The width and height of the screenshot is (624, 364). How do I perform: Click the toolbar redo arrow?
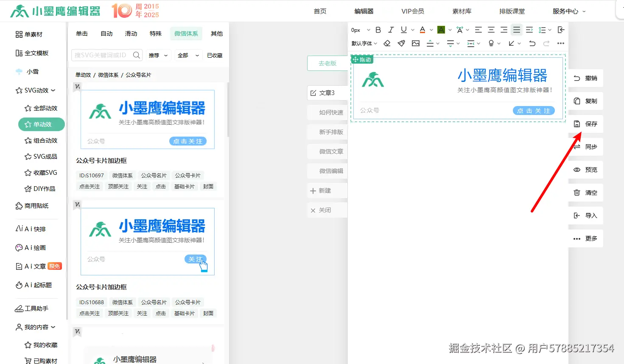click(x=546, y=43)
